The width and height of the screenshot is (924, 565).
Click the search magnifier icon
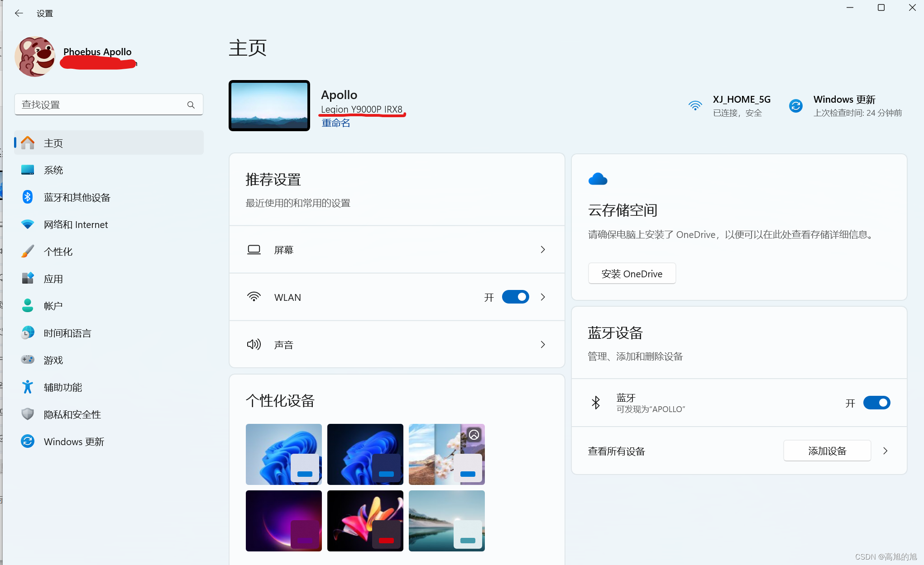pyautogui.click(x=191, y=105)
